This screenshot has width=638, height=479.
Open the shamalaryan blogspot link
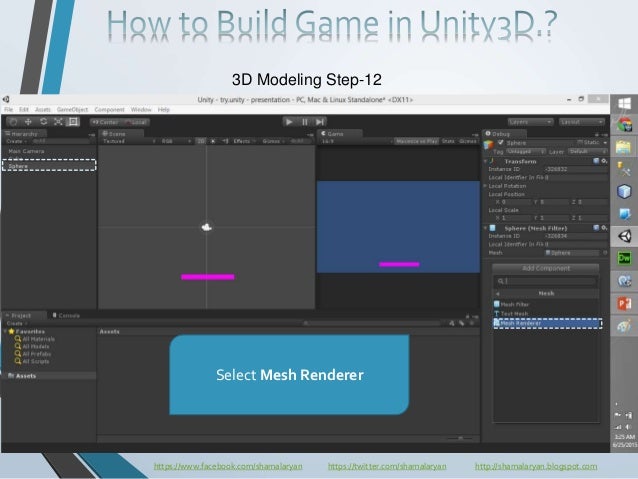(x=536, y=466)
